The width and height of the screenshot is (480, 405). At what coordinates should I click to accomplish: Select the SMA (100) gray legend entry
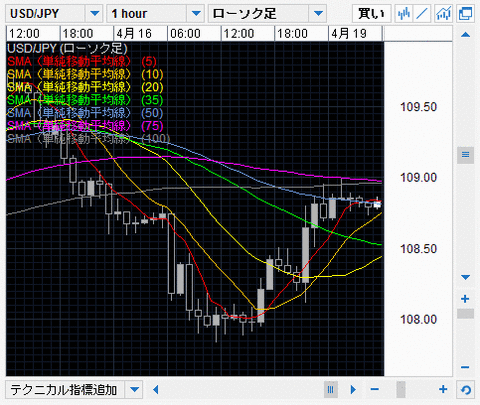(89, 138)
